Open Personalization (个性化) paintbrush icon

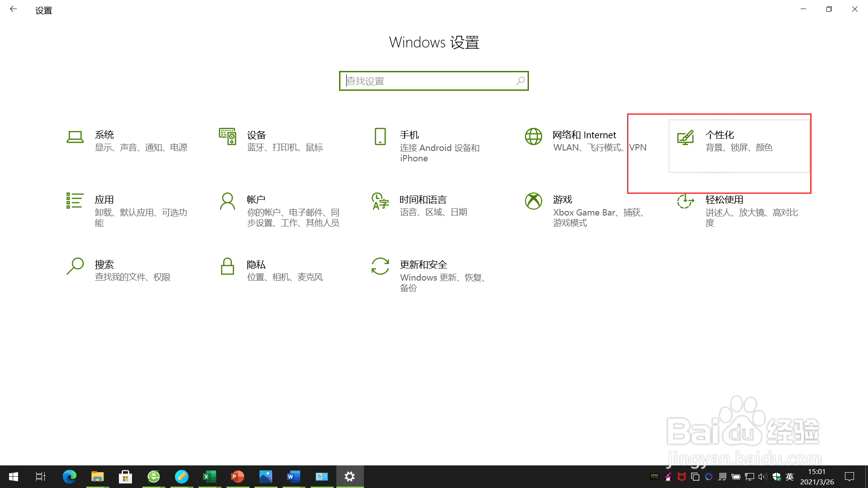[685, 137]
